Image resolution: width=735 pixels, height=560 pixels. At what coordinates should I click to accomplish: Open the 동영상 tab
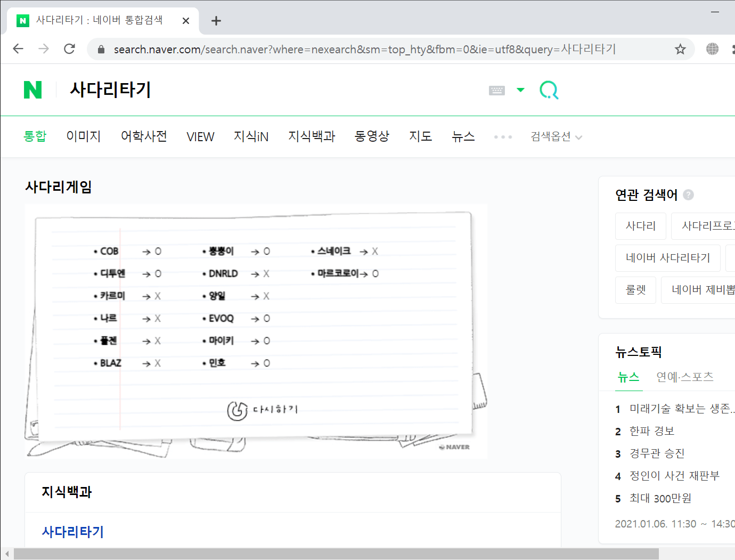372,136
